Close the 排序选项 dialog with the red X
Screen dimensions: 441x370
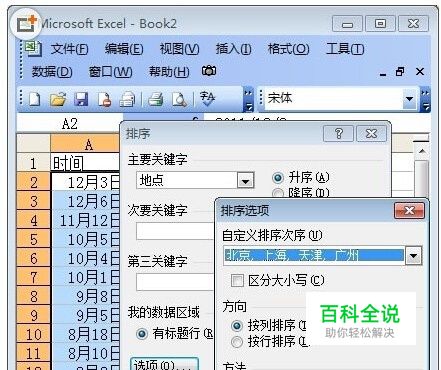(409, 211)
